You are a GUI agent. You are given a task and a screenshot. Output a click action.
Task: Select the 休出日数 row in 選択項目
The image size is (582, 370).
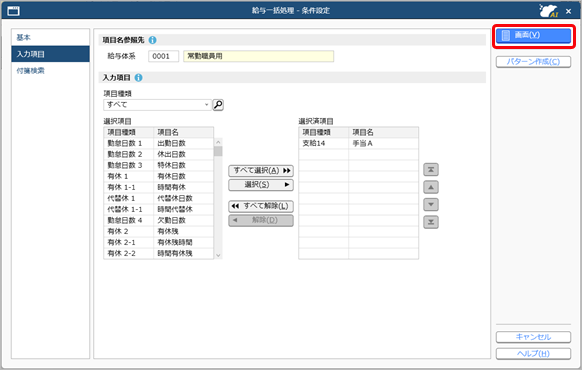(x=158, y=154)
